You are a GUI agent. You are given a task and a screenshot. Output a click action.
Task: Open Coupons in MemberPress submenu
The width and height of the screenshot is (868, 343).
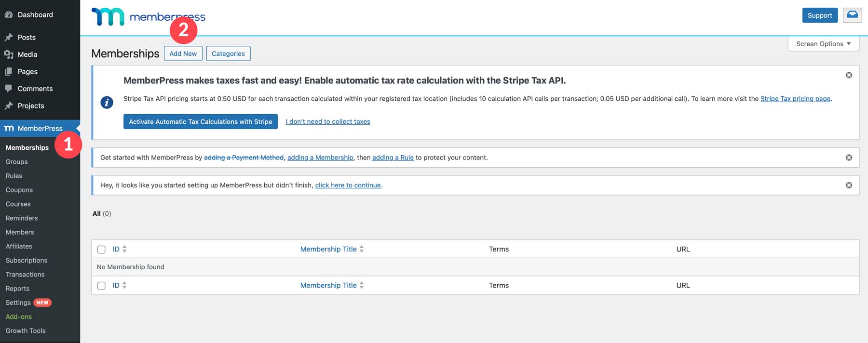click(x=19, y=190)
